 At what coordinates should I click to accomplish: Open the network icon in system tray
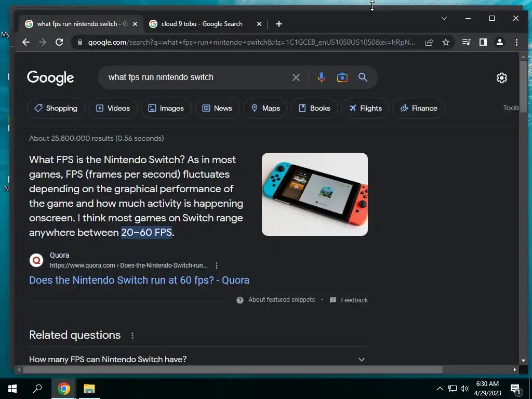(453, 389)
